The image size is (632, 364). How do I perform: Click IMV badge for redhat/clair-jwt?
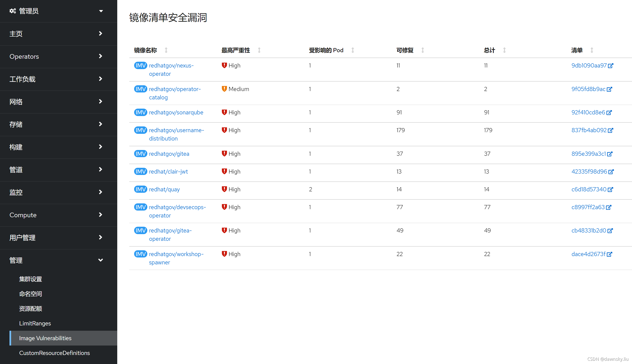tap(141, 171)
